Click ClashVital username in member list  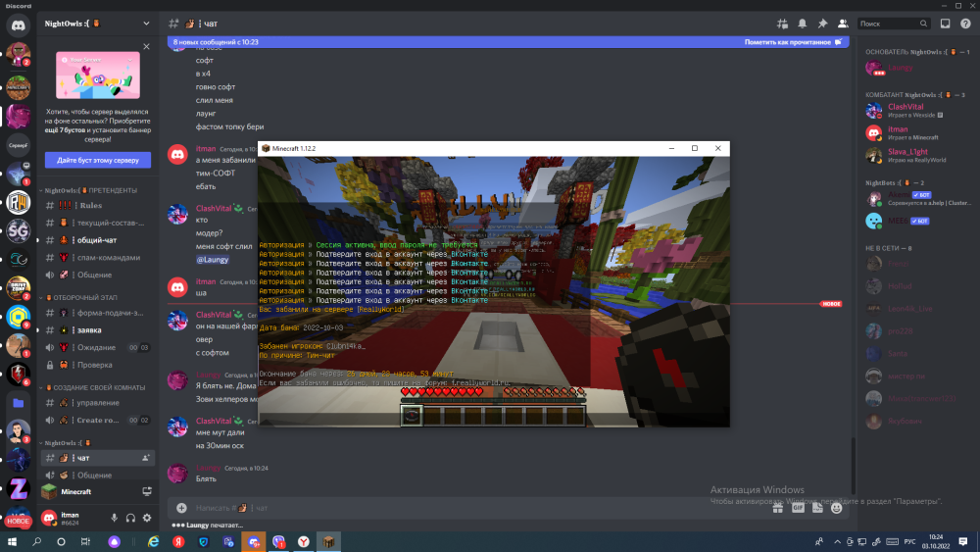[905, 107]
